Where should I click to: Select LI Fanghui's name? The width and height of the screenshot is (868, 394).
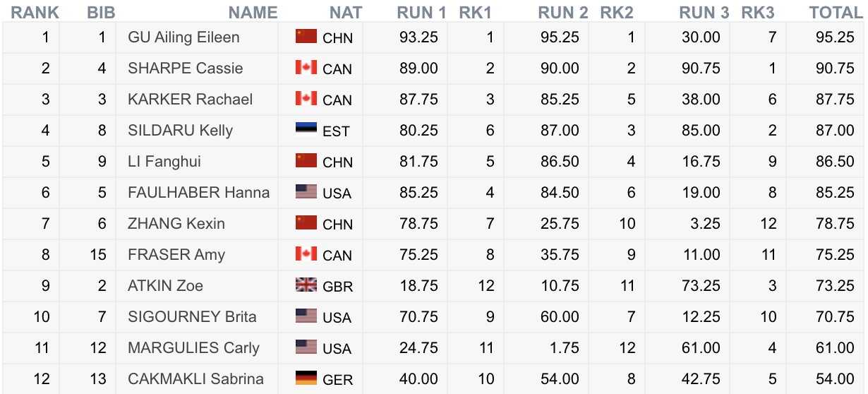[x=164, y=162]
